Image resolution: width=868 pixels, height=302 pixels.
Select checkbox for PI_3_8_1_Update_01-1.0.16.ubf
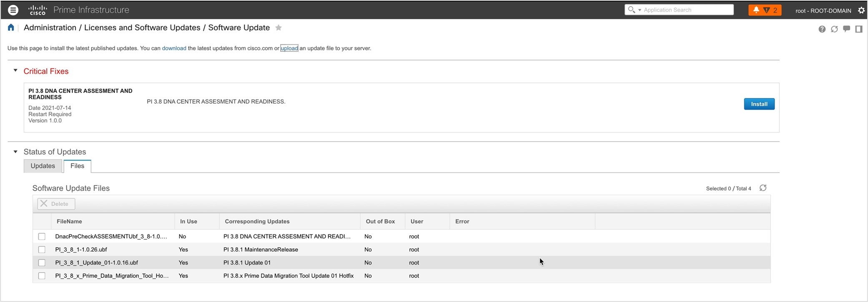coord(42,263)
